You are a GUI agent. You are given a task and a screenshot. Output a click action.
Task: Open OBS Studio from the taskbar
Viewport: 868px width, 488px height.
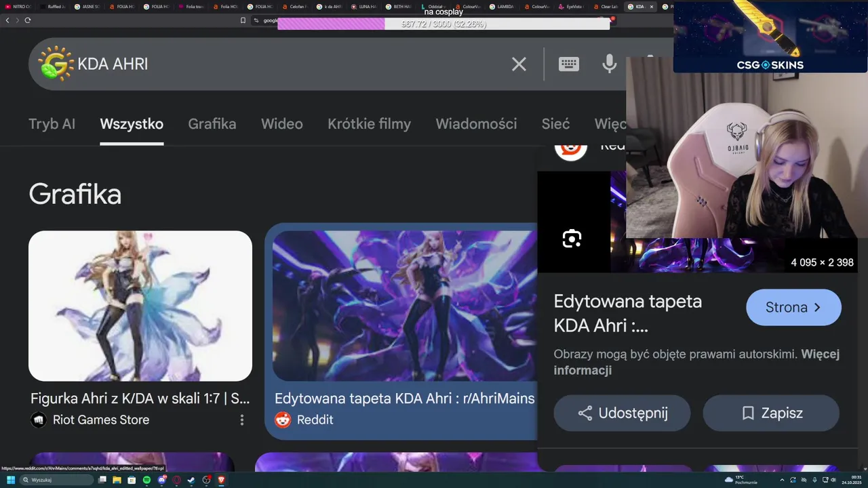(x=206, y=480)
